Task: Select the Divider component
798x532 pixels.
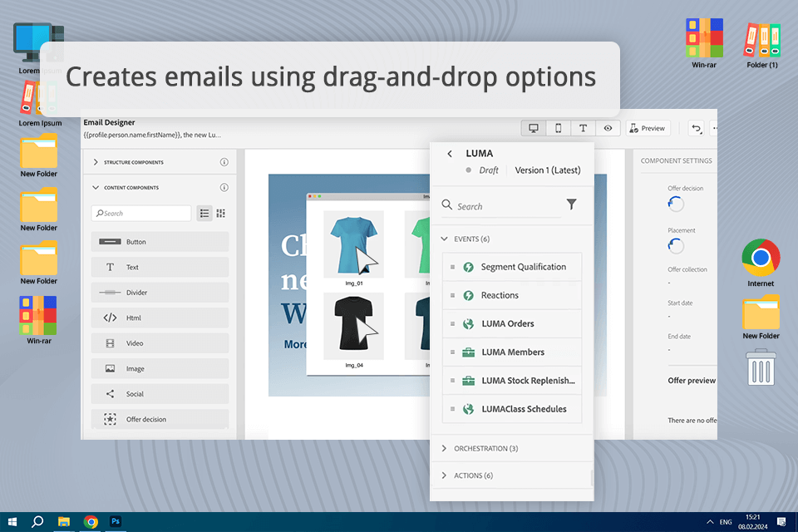Action: coord(160,293)
